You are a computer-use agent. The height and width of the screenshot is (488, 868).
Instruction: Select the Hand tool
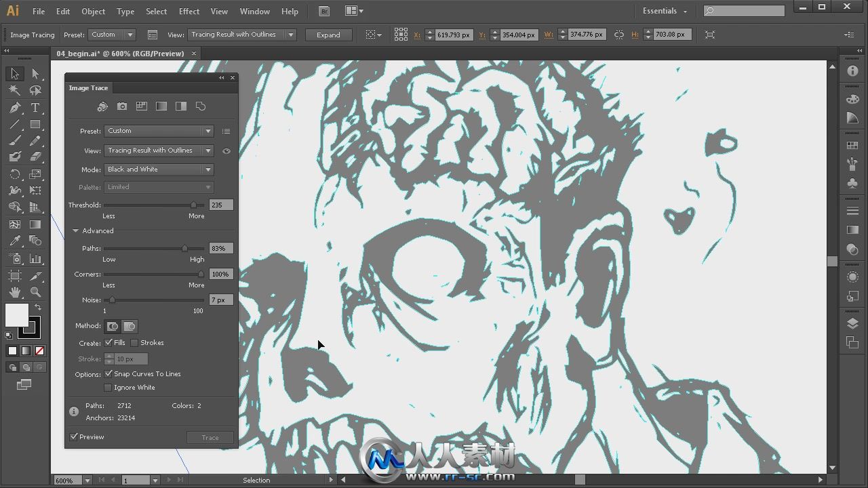14,292
